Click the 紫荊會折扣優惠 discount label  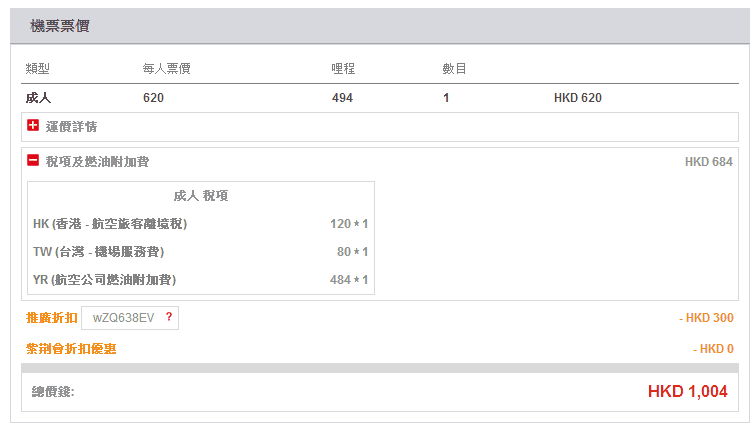click(x=78, y=349)
